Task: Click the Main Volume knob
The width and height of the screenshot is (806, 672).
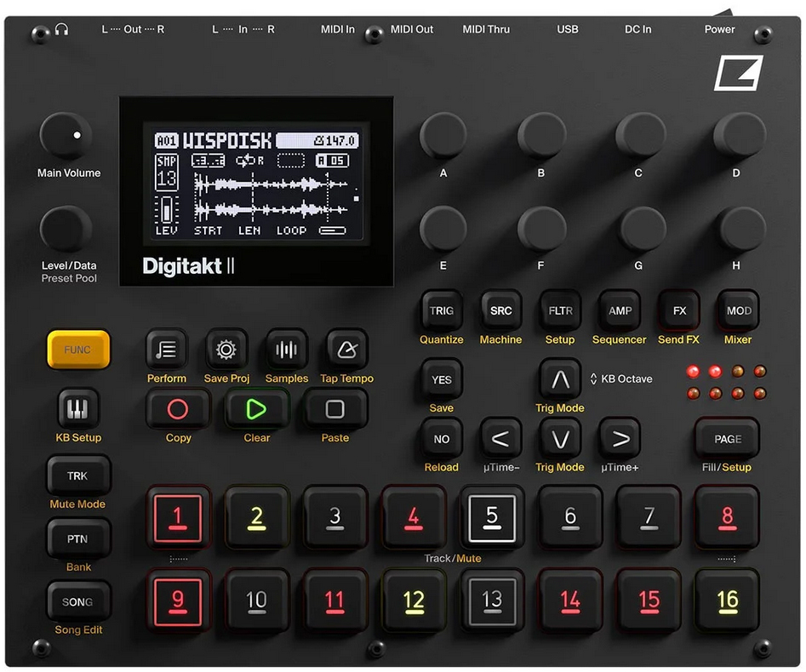Action: pos(66,137)
